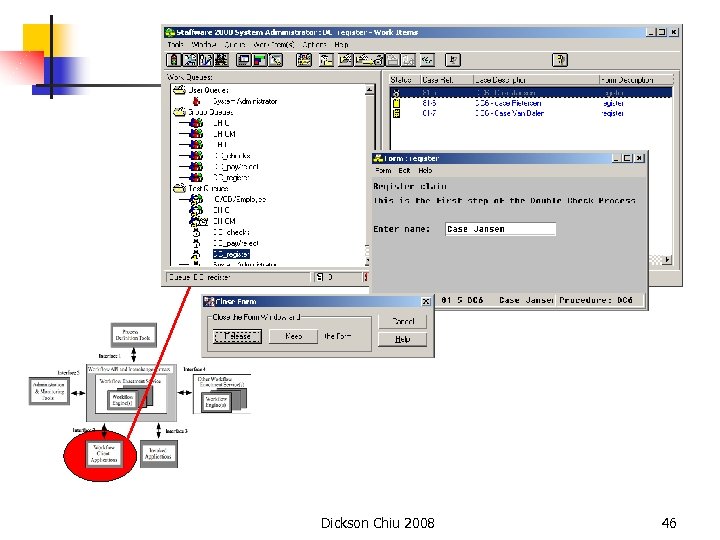Click the yellow status icon of case 01-5

point(396,103)
